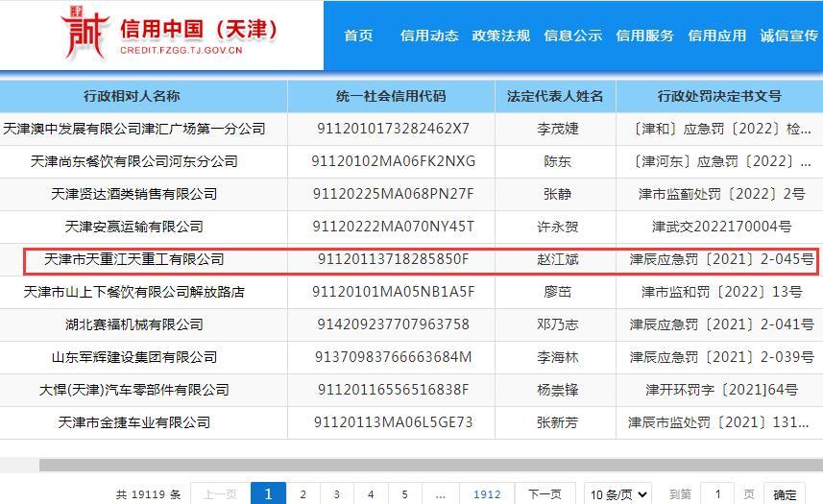The height and width of the screenshot is (504, 823).
Task: Click document number 津市监和罚〔2022〕13号
Action: [722, 292]
